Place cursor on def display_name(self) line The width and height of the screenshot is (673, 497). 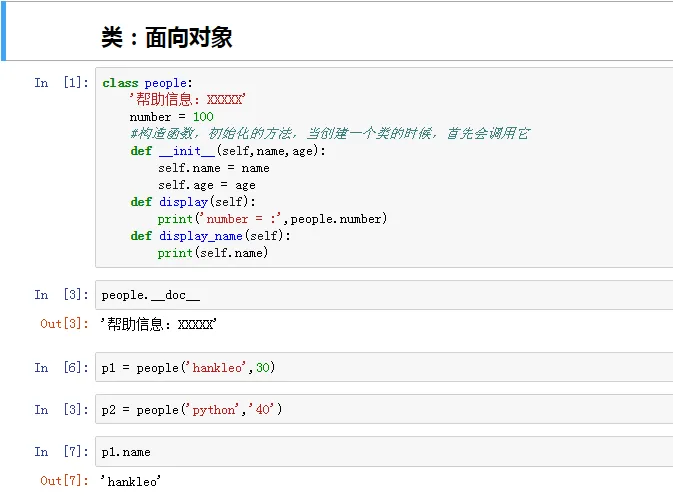coord(210,236)
